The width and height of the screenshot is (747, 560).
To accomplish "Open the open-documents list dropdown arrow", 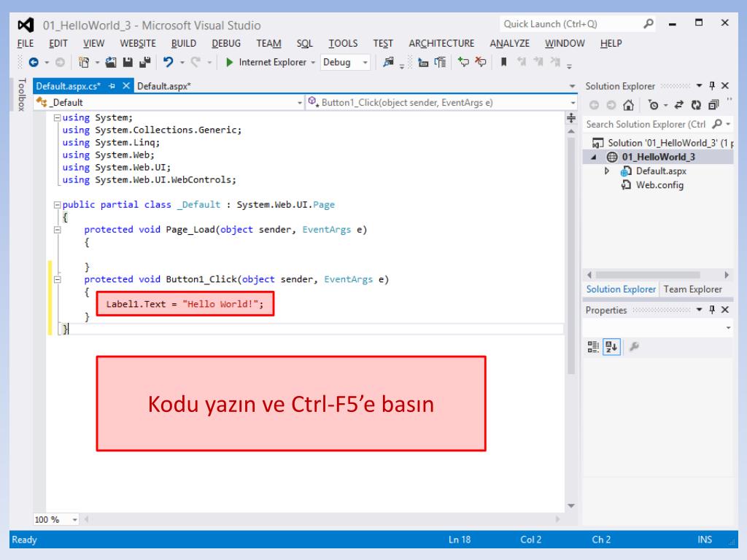I will (x=572, y=86).
